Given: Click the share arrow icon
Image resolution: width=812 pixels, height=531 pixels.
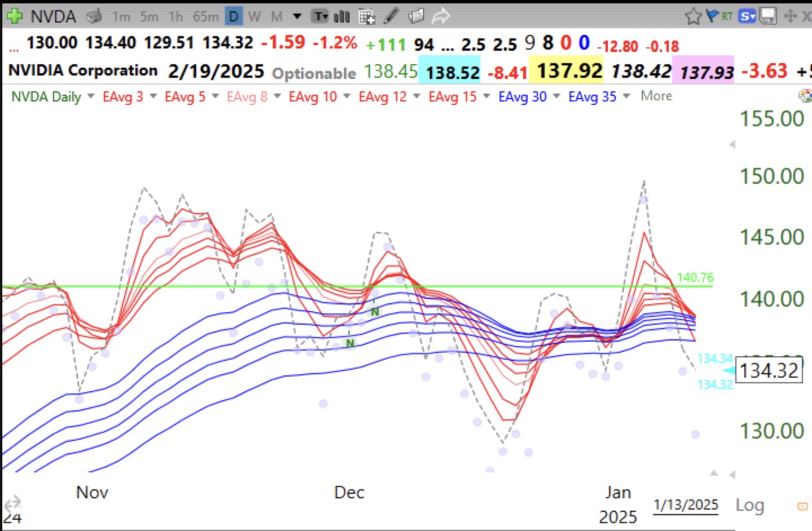Looking at the screenshot, I should 440,16.
